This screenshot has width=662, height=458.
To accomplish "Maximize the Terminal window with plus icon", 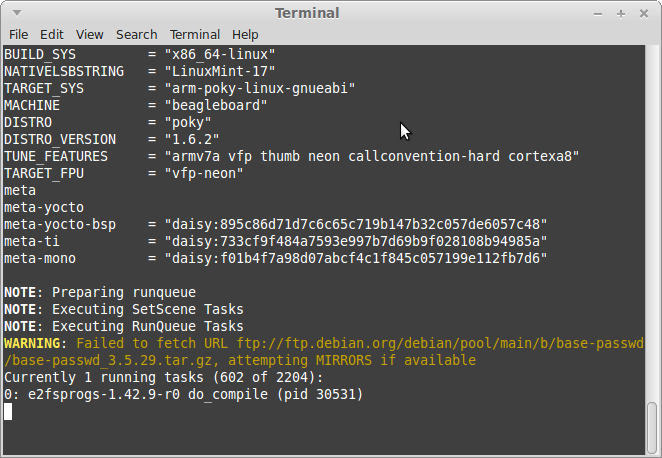I will (x=621, y=14).
